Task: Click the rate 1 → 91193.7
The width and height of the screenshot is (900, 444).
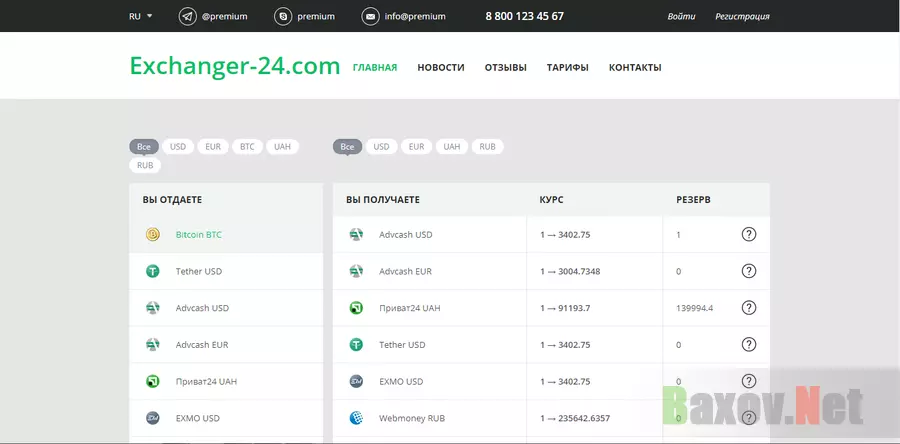Action: coord(565,308)
